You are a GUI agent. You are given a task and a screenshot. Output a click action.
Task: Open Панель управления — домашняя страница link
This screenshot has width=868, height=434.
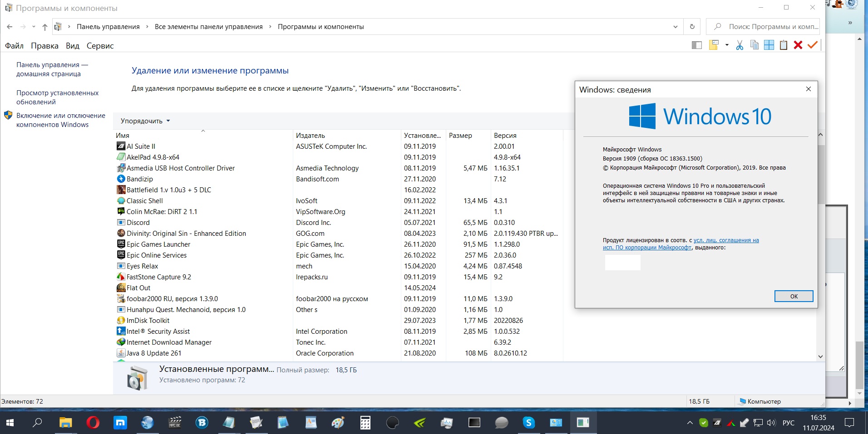click(x=52, y=69)
